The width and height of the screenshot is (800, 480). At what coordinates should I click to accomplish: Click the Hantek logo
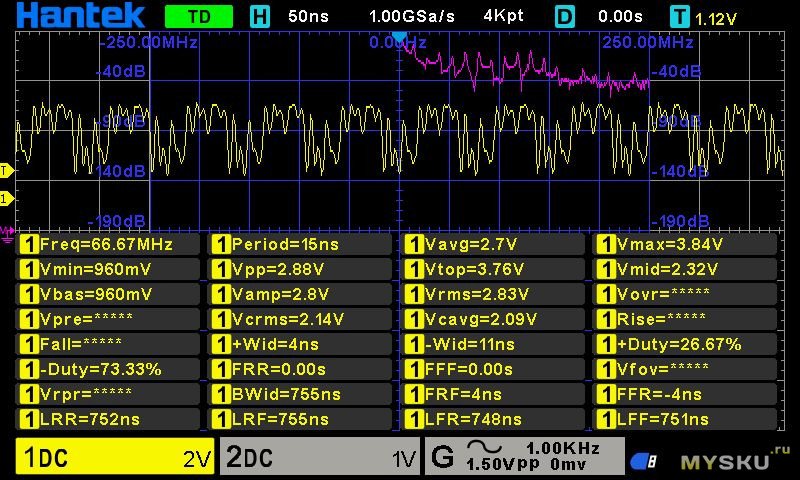tap(81, 15)
